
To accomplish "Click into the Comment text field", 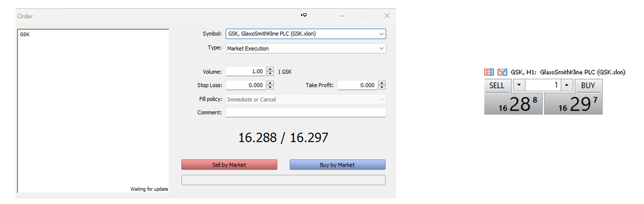I will tap(305, 113).
